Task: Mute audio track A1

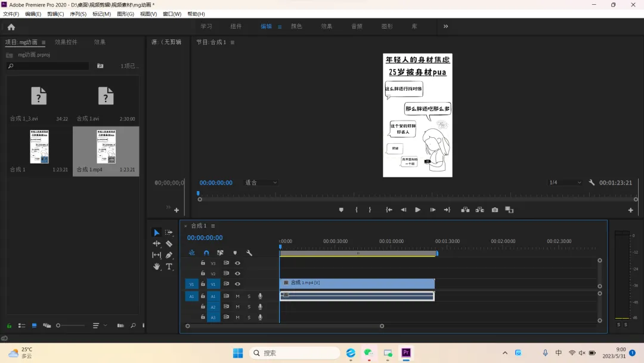Action: (x=237, y=296)
